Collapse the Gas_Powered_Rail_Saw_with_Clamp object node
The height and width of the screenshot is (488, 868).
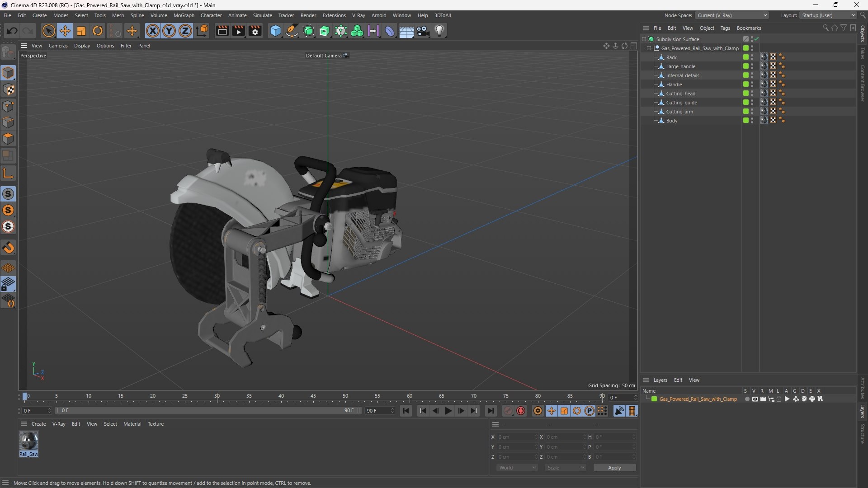coord(649,48)
